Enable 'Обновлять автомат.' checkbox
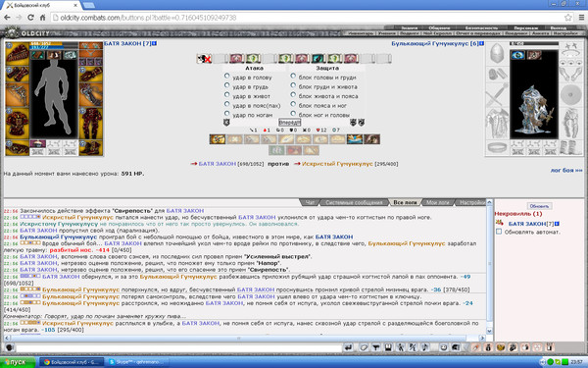This screenshot has height=368, width=588. pos(499,232)
